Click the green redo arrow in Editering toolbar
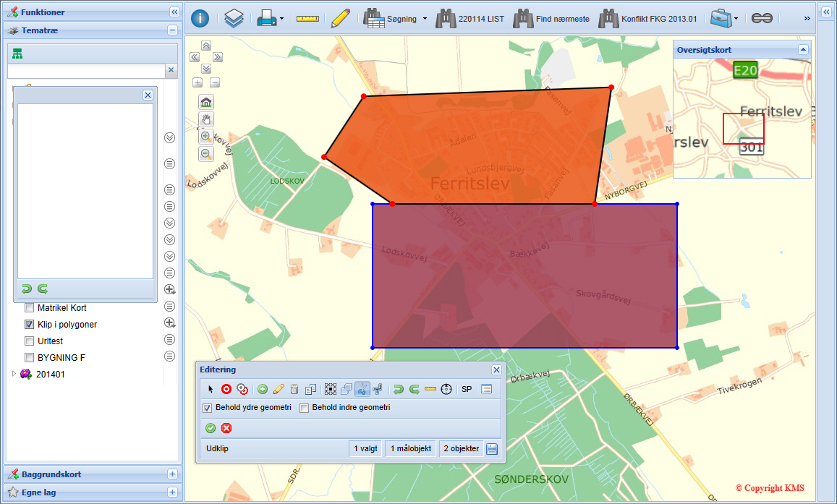 [x=415, y=389]
